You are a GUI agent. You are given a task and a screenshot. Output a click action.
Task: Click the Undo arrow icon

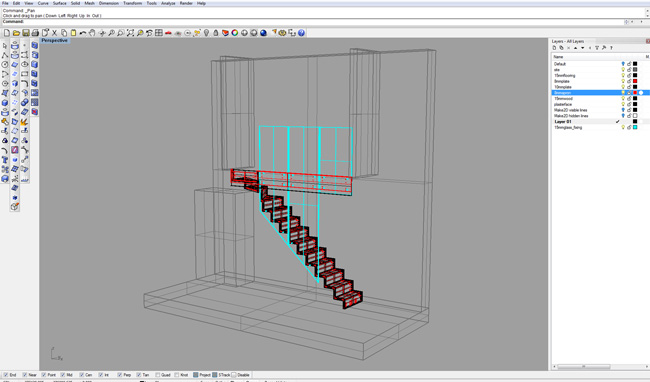pyautogui.click(x=83, y=33)
